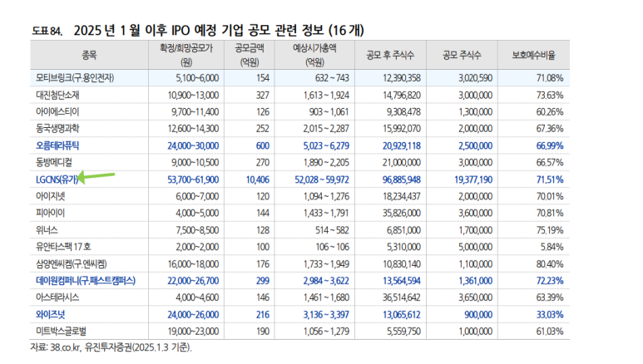Select the '대진첨단소재' company name
643x364 pixels.
coord(57,95)
